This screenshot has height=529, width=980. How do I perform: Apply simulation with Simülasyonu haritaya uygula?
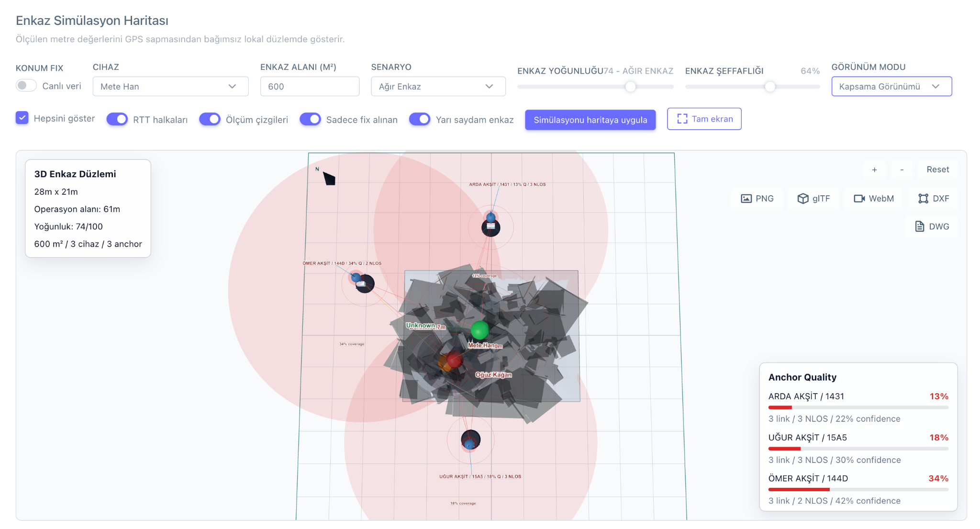pyautogui.click(x=590, y=120)
